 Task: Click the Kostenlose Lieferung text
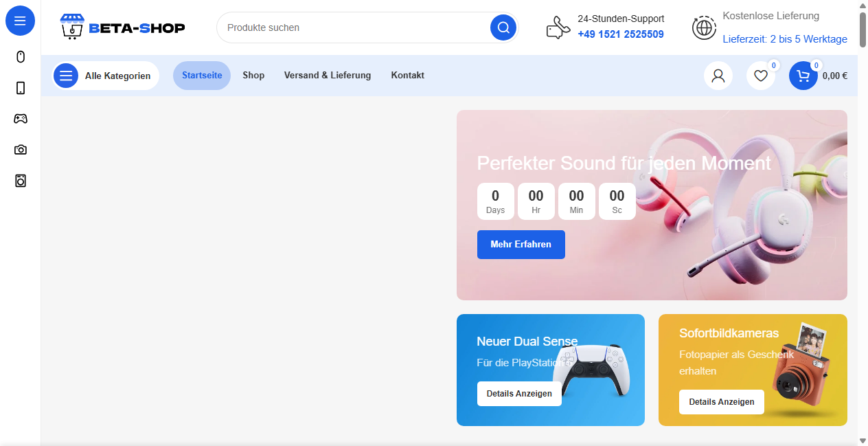click(771, 16)
